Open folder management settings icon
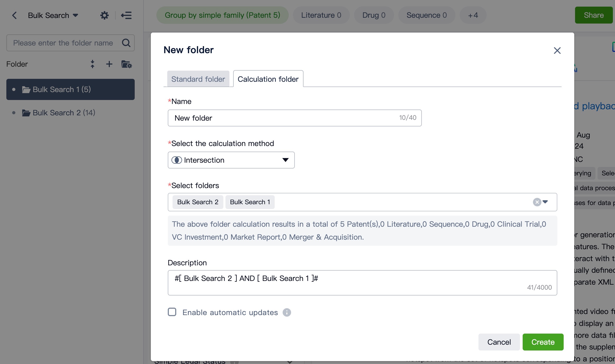The image size is (615, 364). (x=126, y=64)
